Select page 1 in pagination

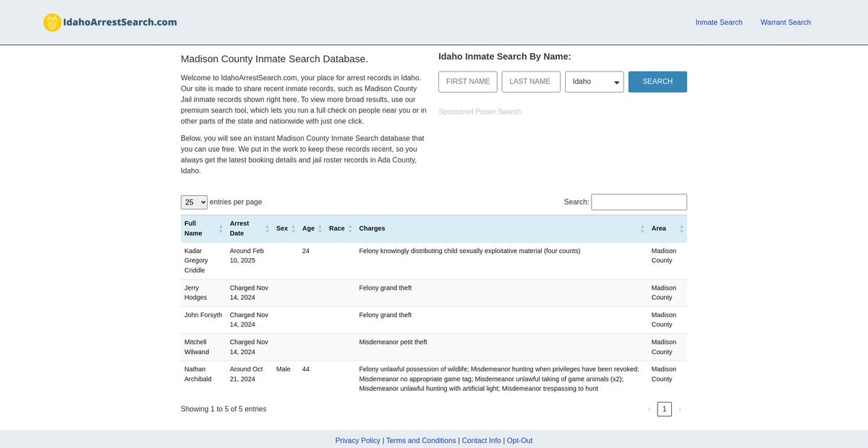pos(664,409)
